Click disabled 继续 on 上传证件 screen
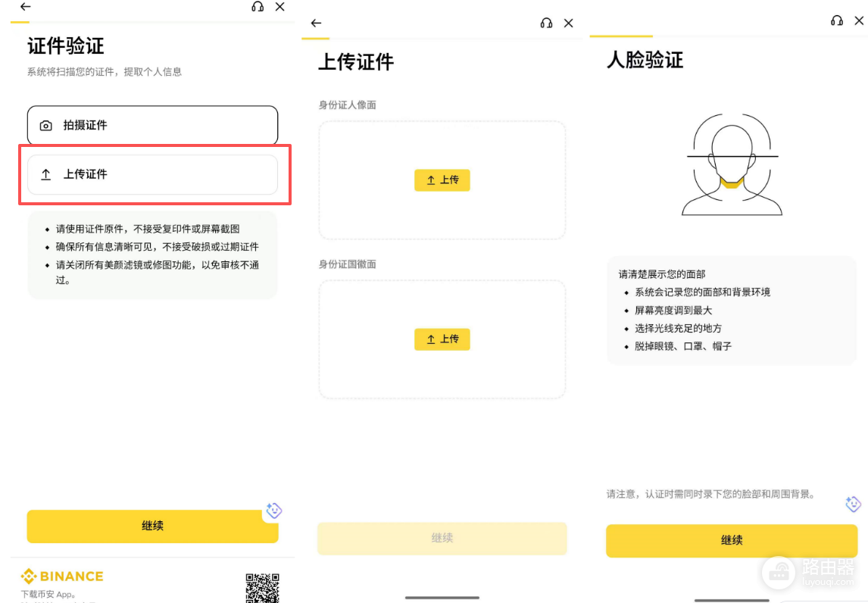The width and height of the screenshot is (868, 603). click(442, 538)
